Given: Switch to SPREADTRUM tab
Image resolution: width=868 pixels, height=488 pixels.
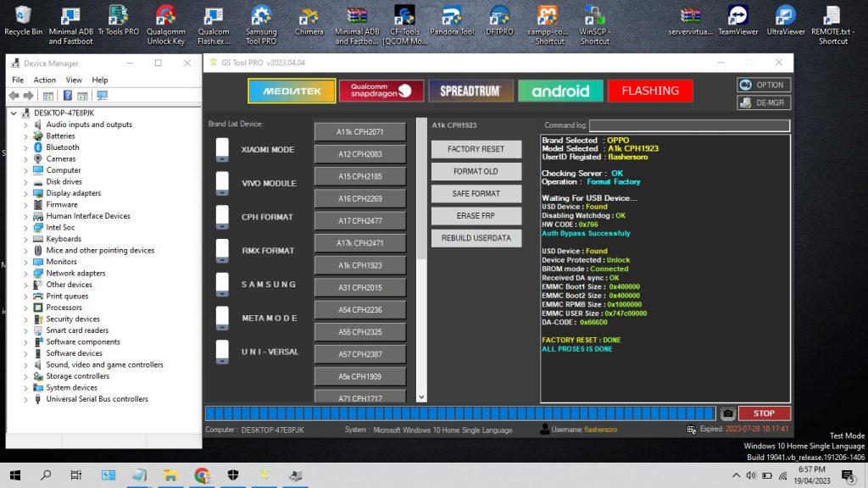Looking at the screenshot, I should 470,91.
